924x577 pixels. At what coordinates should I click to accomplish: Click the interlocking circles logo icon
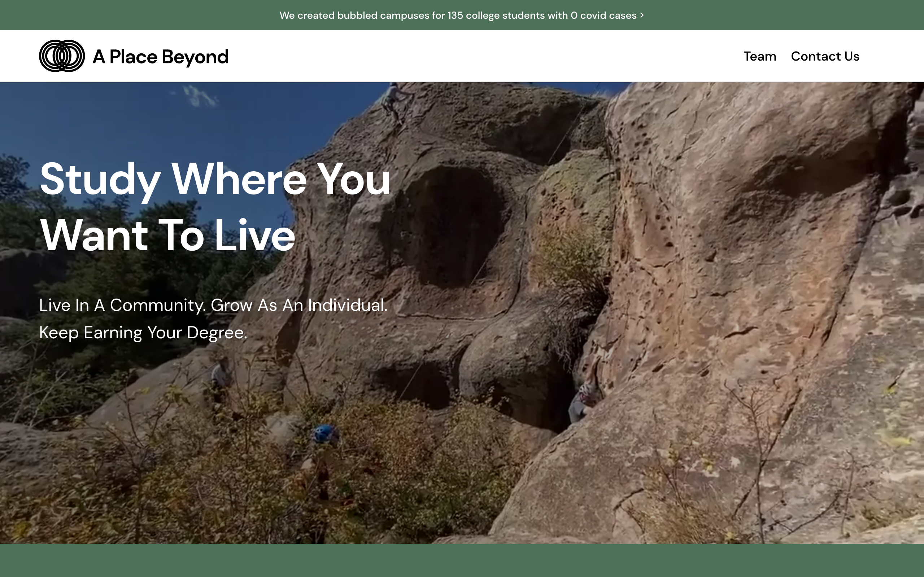[x=62, y=56]
